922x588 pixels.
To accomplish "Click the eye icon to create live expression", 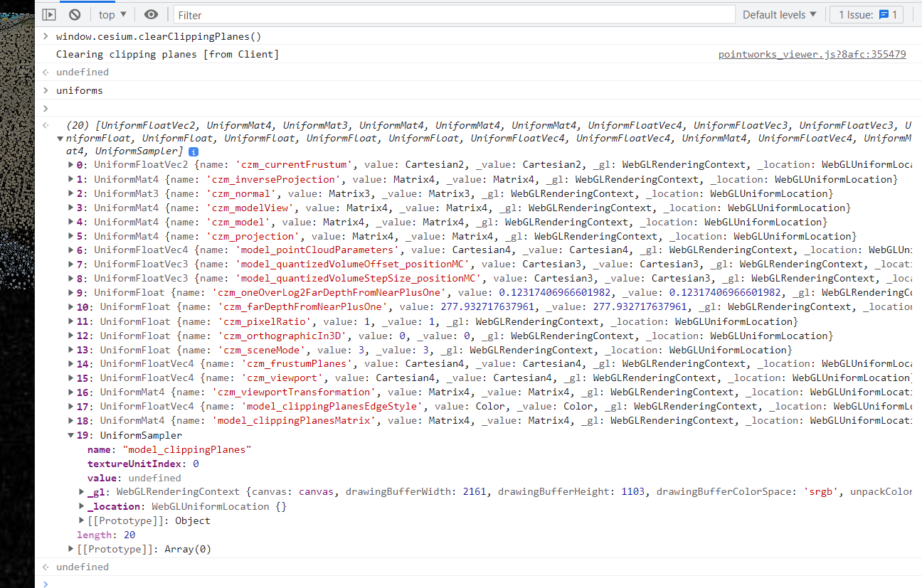I will [x=150, y=14].
